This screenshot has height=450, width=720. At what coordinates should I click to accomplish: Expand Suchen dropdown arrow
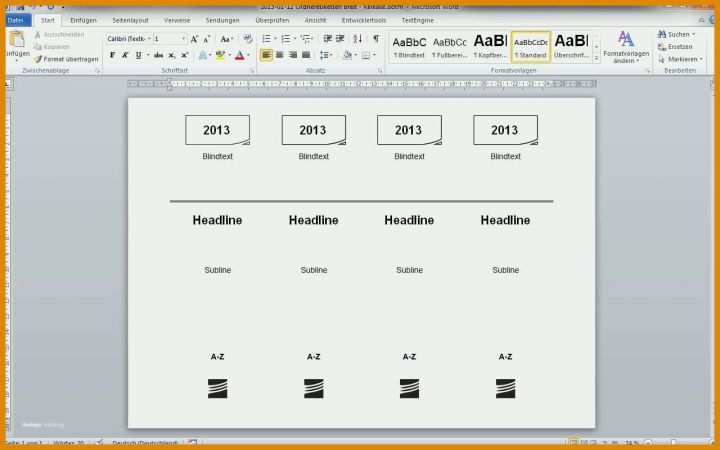693,34
